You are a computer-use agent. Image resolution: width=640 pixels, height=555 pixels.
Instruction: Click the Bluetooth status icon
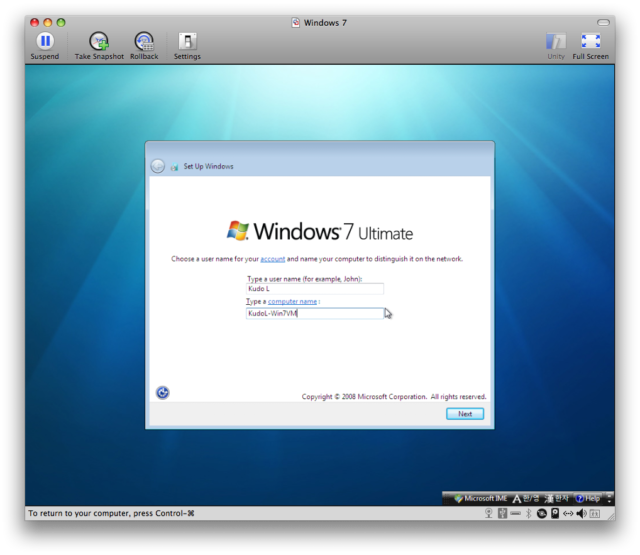coord(528,513)
